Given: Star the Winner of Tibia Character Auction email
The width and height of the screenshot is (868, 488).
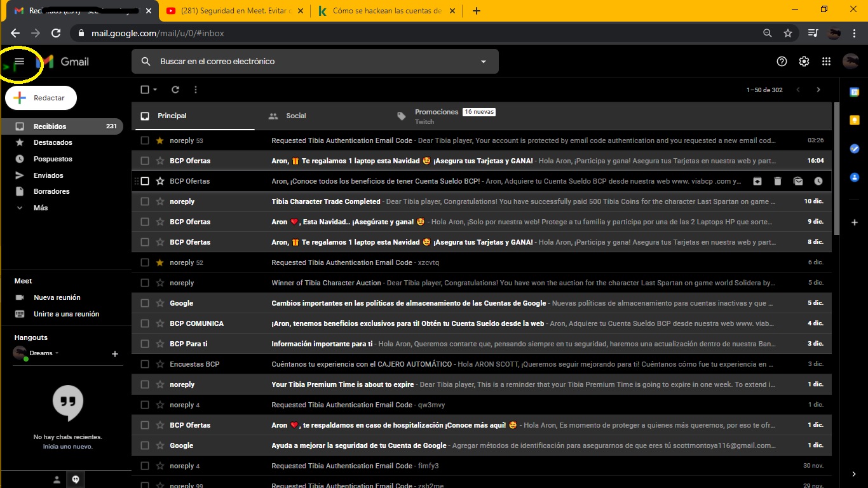Looking at the screenshot, I should (160, 283).
